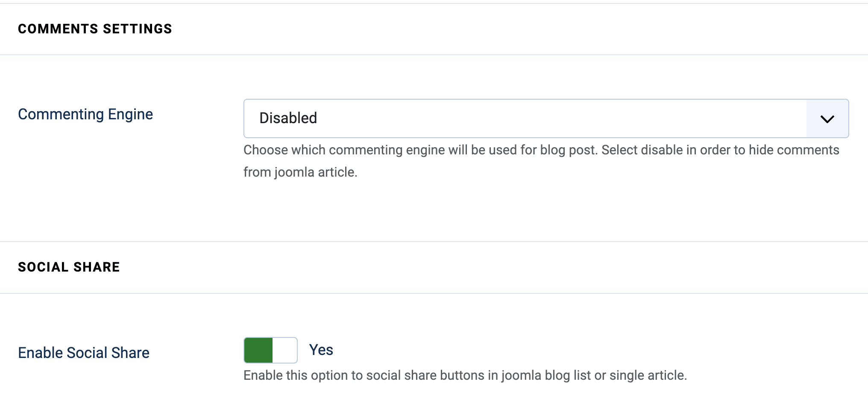The image size is (868, 402).
Task: Click the down-arrow icon in the select control
Action: coord(827,118)
